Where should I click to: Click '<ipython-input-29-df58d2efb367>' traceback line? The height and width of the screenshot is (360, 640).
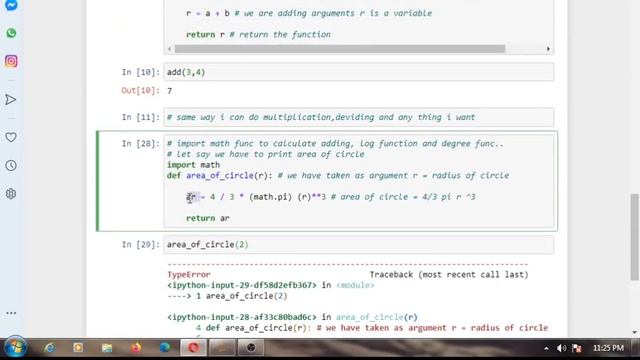click(x=242, y=285)
